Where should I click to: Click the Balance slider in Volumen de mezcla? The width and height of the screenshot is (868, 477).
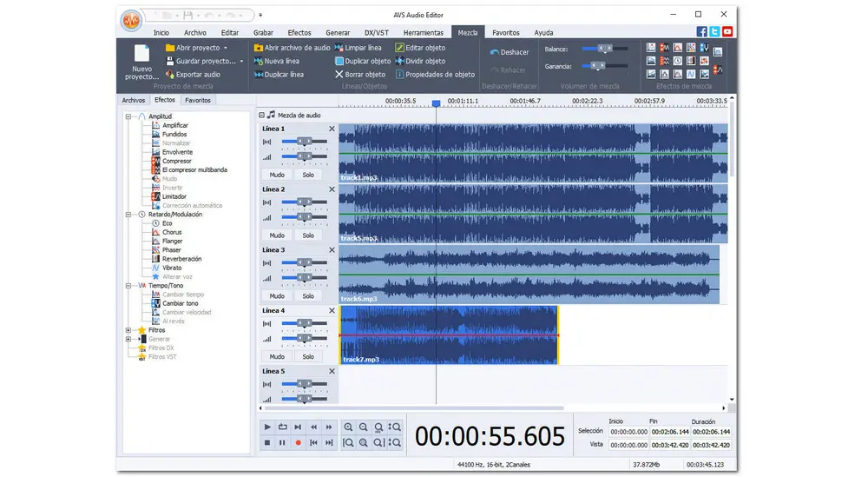(604, 49)
